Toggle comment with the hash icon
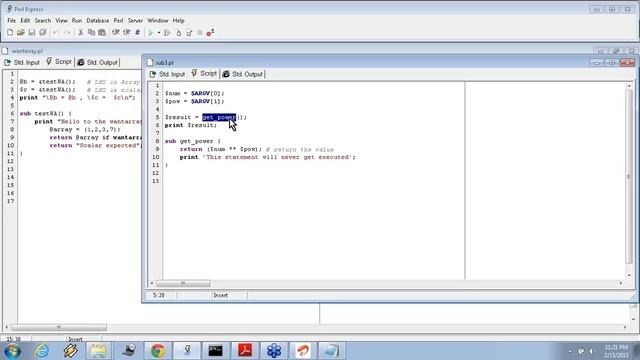Viewport: 640px width, 360px height. pos(138,32)
